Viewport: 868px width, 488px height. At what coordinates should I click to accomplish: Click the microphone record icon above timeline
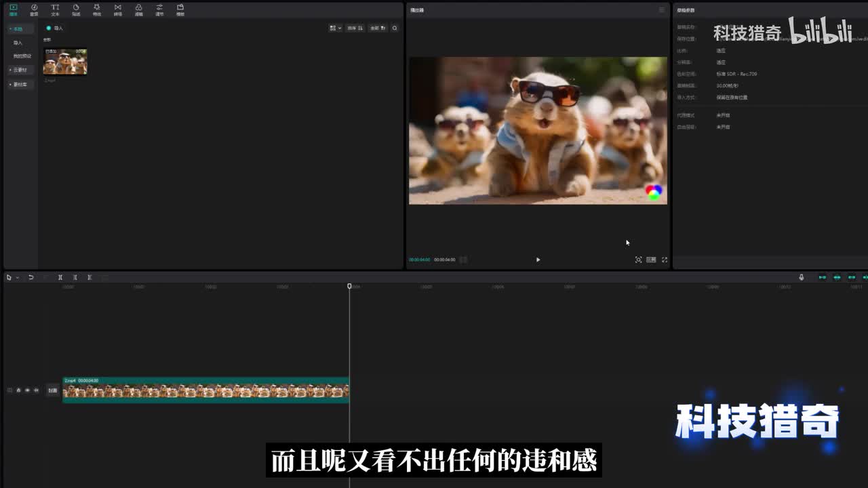point(801,277)
